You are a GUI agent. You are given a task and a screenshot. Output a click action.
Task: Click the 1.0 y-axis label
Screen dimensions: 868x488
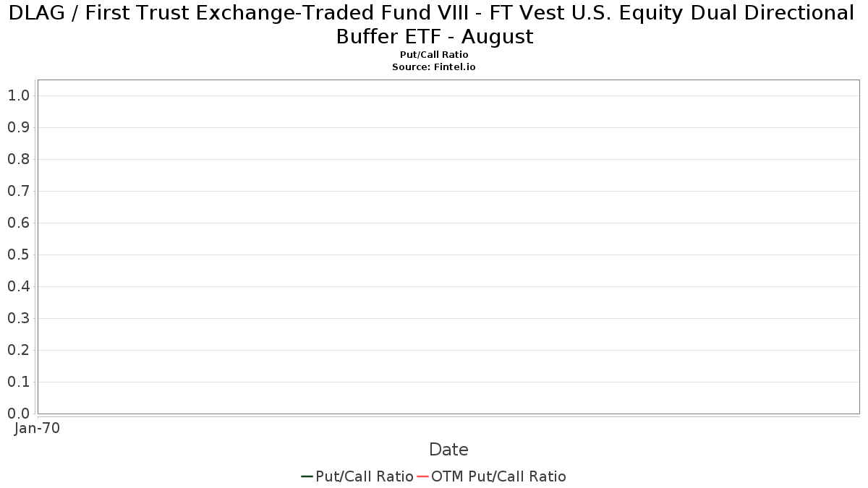click(18, 95)
